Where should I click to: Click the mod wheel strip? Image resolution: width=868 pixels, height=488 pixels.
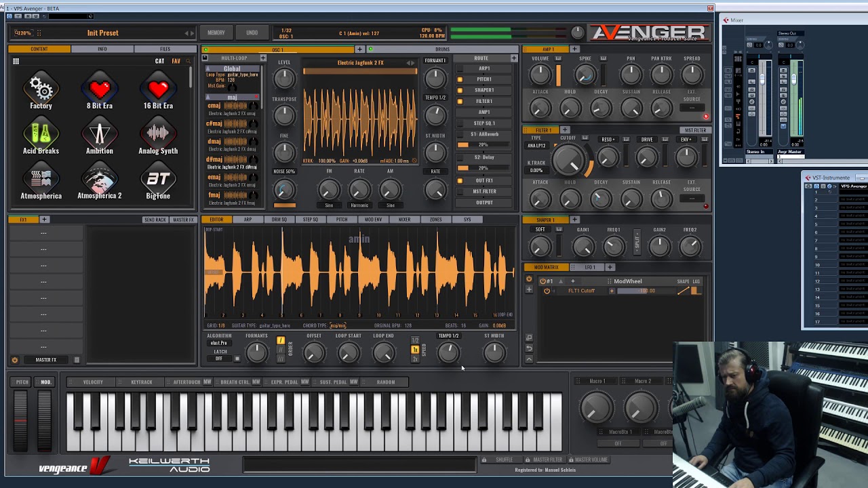click(x=44, y=420)
